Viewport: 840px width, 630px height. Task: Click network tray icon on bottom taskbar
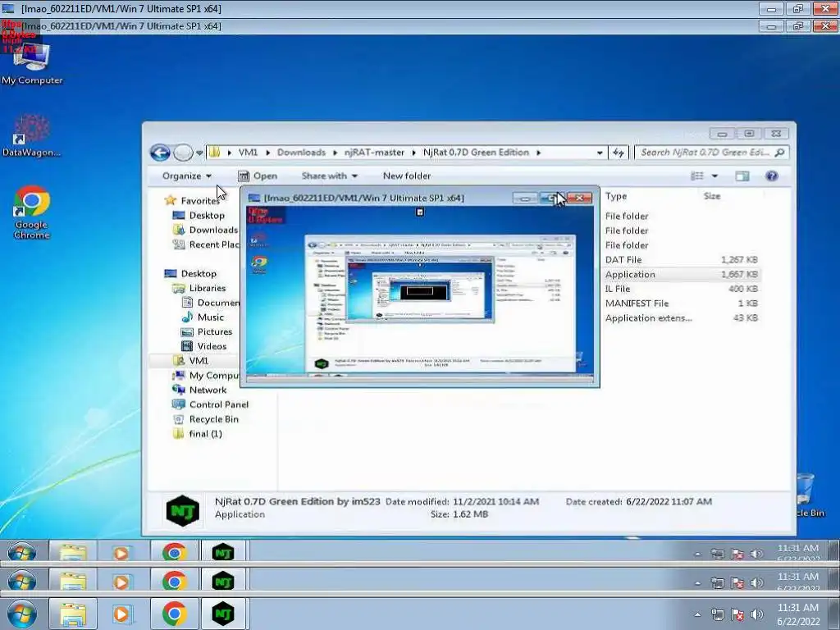coord(717,615)
